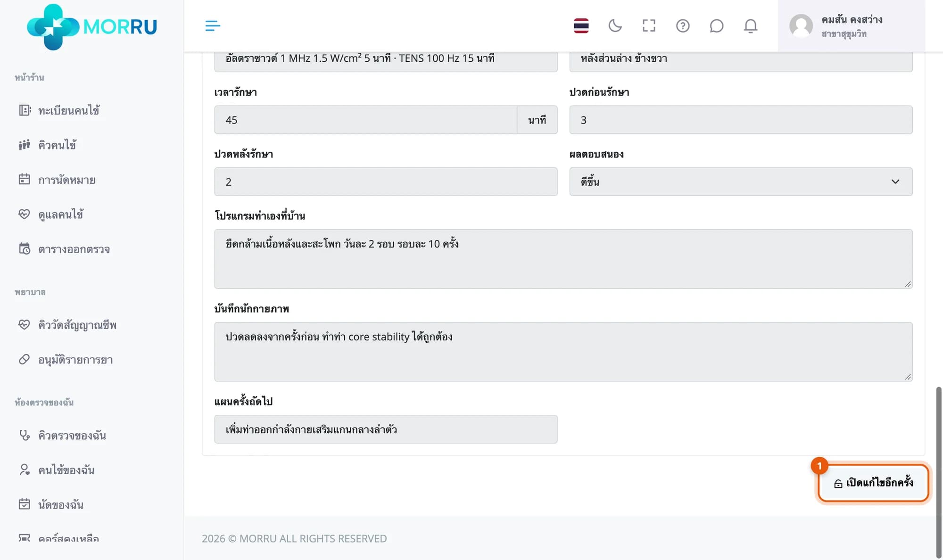
Task: Click the นัดของฉัน calendar check icon
Action: 24,504
